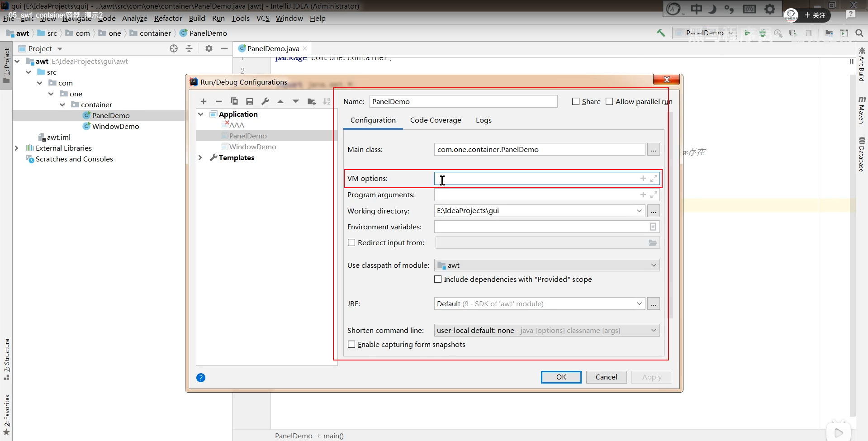Viewport: 868px width, 441px height.
Task: Click the Main class text field
Action: click(540, 149)
